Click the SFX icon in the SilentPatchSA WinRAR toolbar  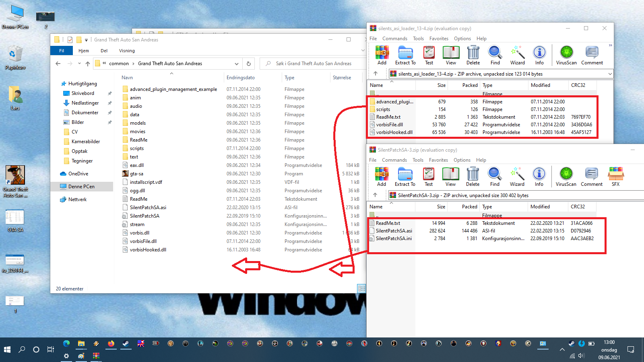coord(616,177)
